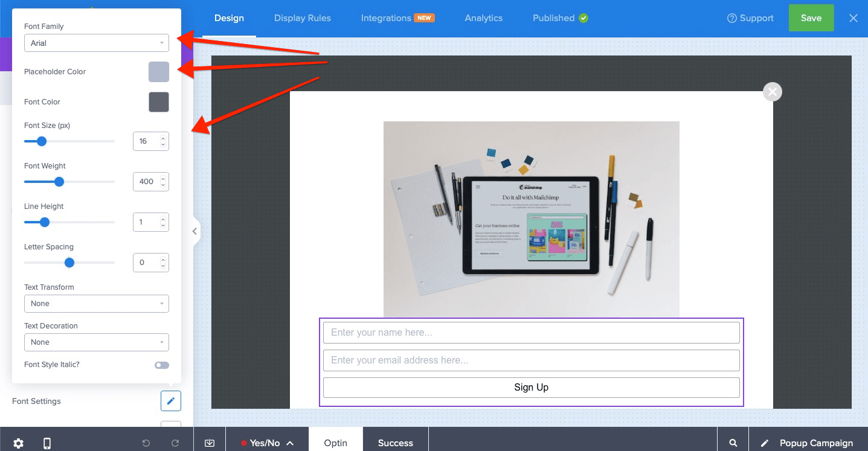Click the Sign Up button in the popup
868x451 pixels.
tap(531, 387)
